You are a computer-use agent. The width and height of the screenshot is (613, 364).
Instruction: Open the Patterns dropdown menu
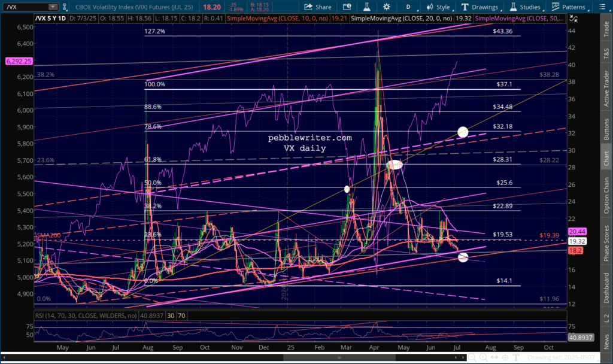click(x=569, y=7)
